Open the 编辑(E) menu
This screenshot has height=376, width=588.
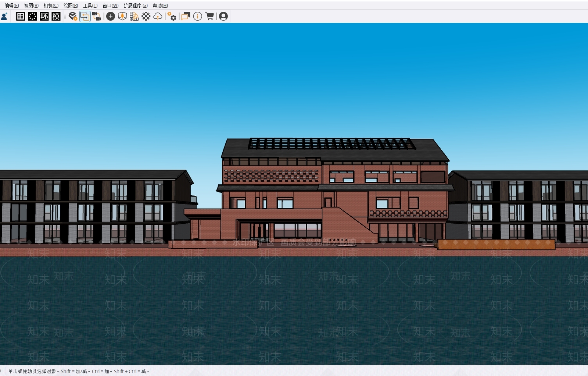pos(11,6)
